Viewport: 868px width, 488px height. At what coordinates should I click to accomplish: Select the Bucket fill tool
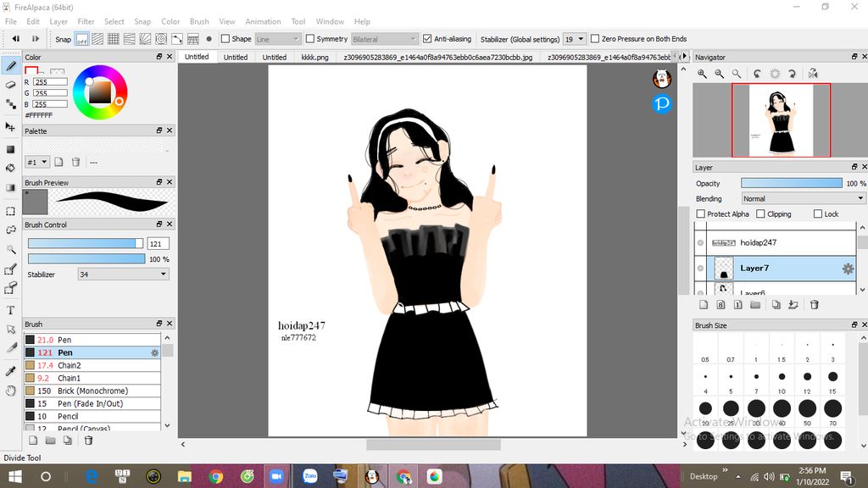(10, 169)
